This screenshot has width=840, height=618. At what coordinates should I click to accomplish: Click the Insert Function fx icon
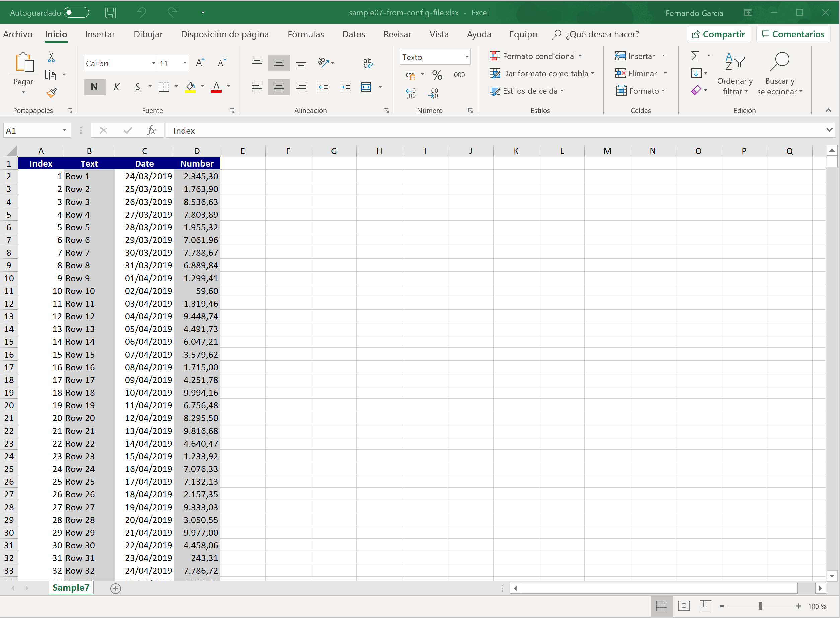151,130
